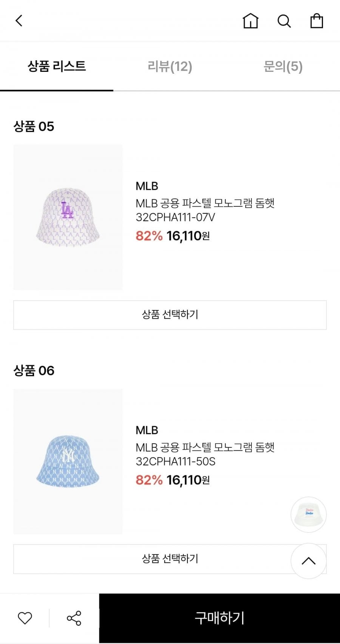Viewport: 340px width, 644px height.
Task: Switch to 리뷰(12) tab
Action: [x=170, y=67]
